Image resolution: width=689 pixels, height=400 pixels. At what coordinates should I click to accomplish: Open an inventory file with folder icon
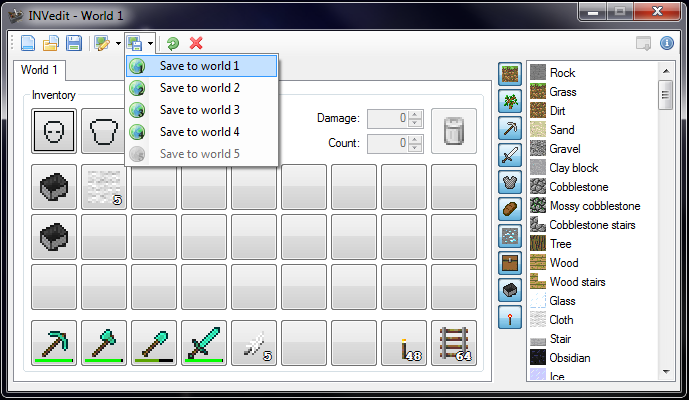click(x=51, y=43)
